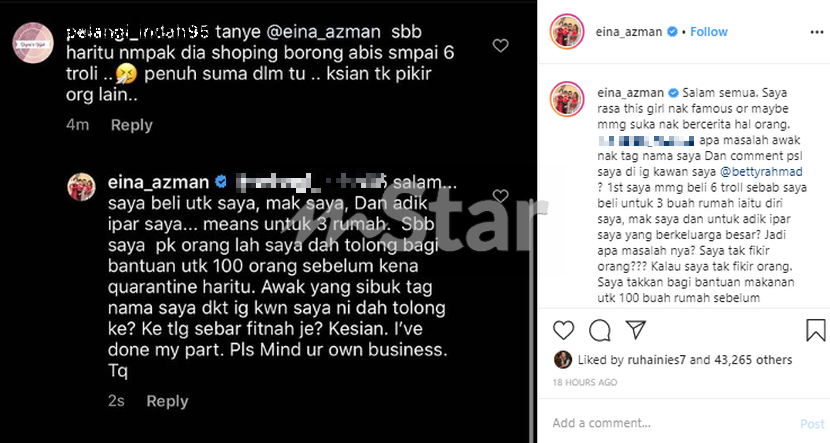Click the Post comment button

click(813, 423)
